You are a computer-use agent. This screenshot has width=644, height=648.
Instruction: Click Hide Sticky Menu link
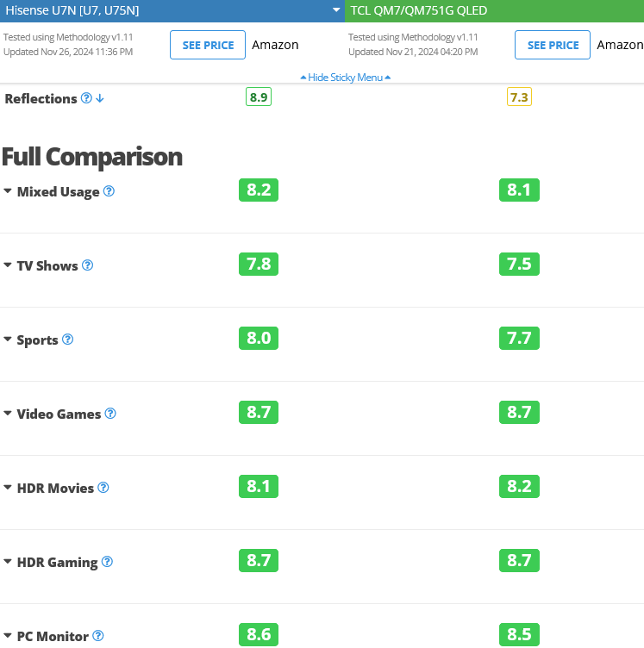[345, 78]
